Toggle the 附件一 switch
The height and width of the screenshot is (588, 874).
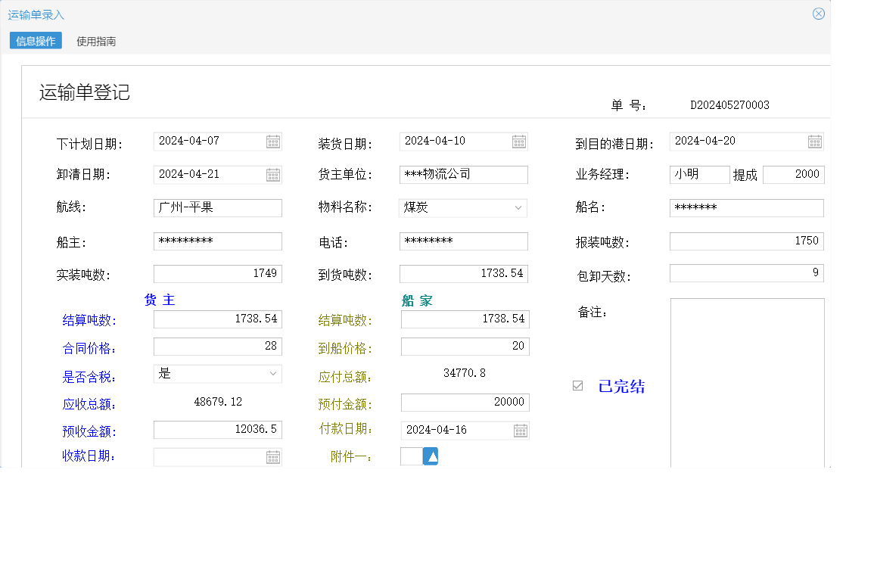(412, 456)
